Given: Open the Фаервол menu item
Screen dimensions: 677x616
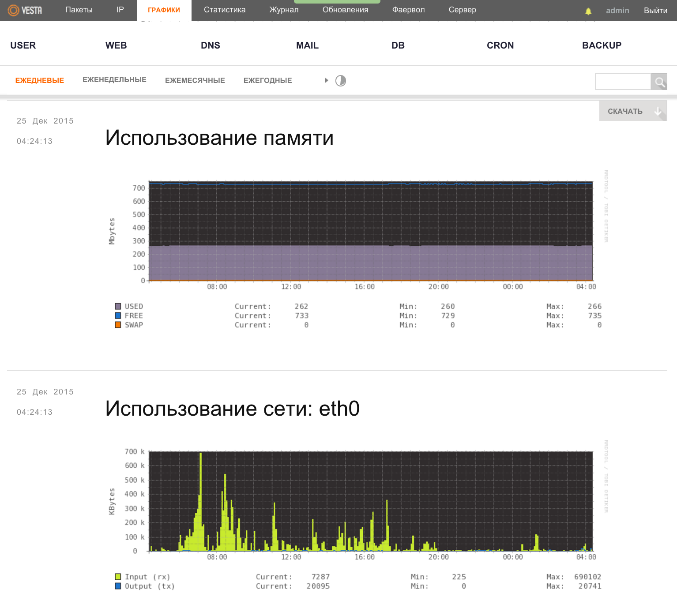Looking at the screenshot, I should coord(408,9).
